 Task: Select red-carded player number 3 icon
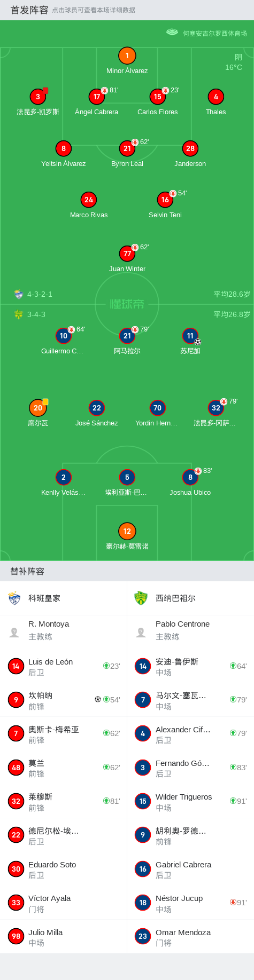coord(38,97)
